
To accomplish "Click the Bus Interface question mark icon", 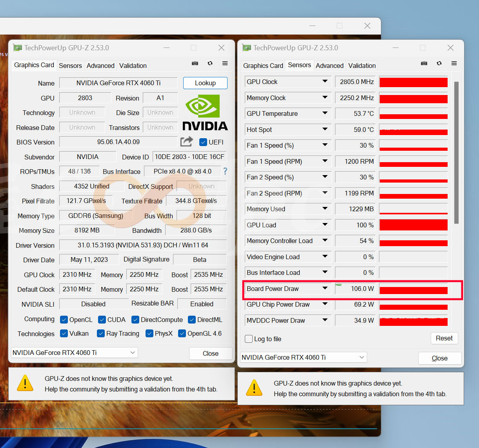I will [x=225, y=171].
